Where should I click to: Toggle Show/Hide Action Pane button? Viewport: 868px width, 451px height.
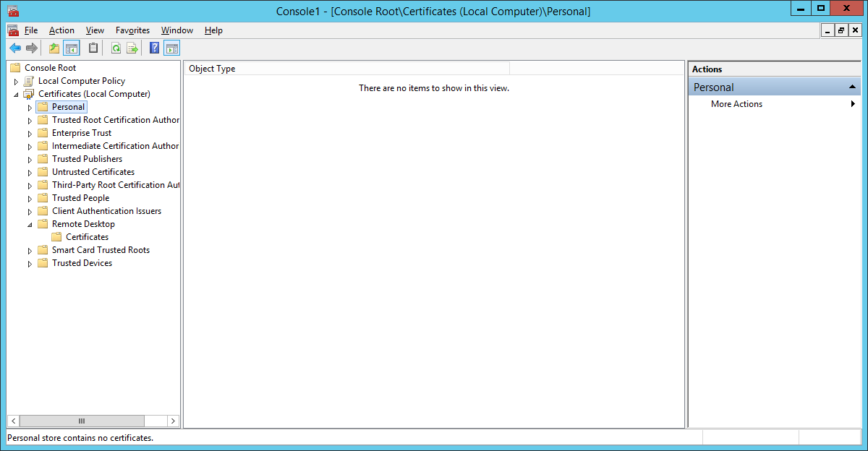point(171,48)
